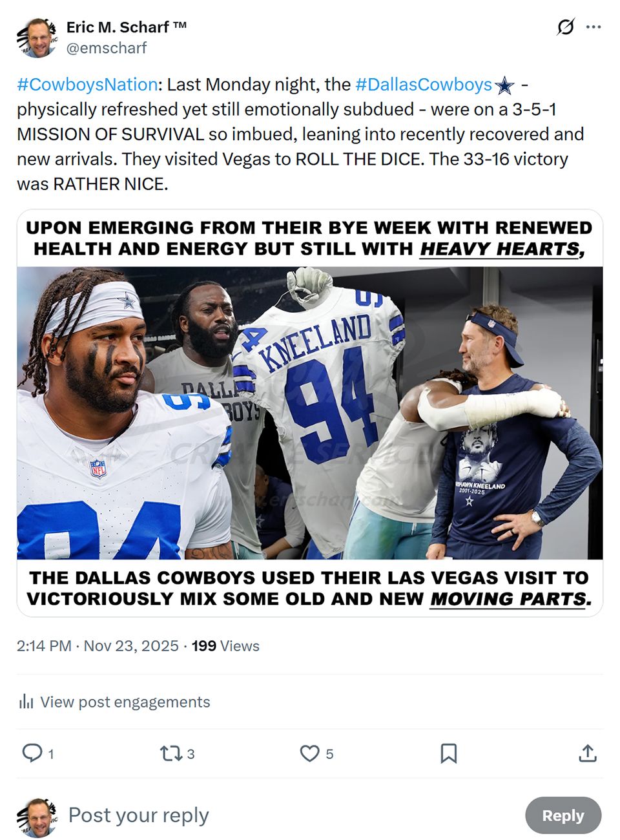620x840 pixels.
Task: Open the #DallasCowboys hashtag
Action: point(424,85)
